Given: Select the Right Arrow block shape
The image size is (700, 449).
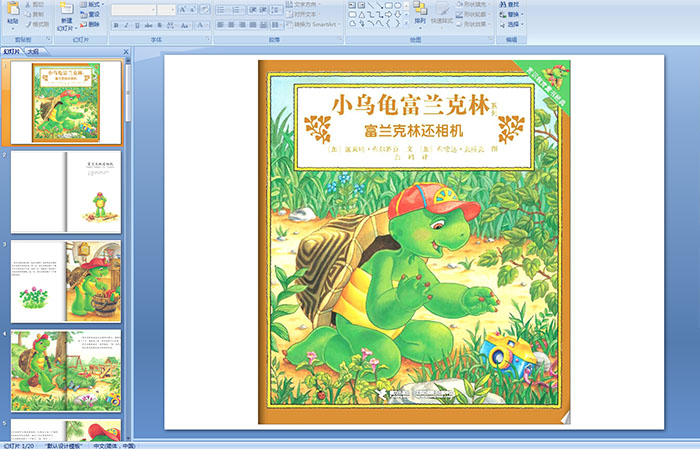Looking at the screenshot, I should point(388,14).
